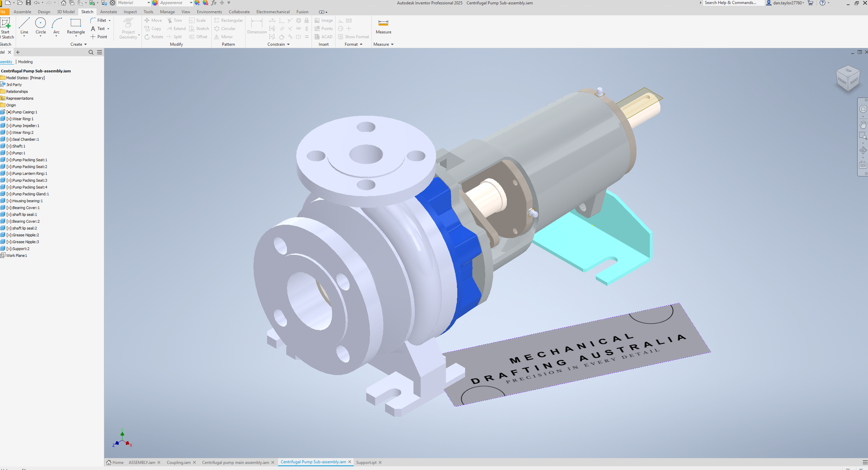Switch browser to Modeling view
The height and width of the screenshot is (470, 868).
[x=25, y=62]
